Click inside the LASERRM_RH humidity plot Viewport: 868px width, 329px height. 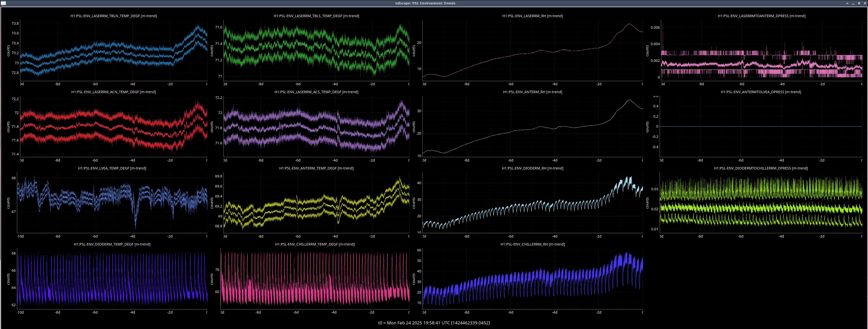tap(532, 50)
